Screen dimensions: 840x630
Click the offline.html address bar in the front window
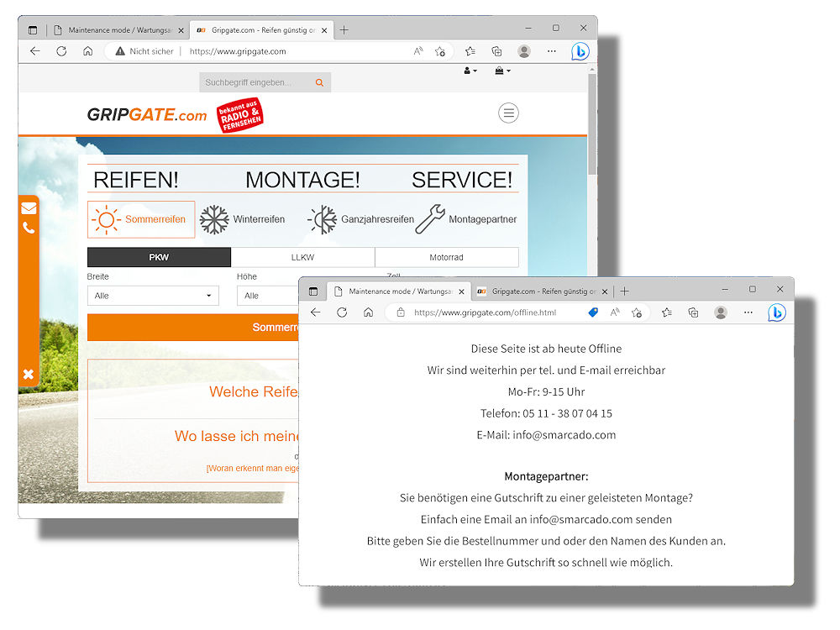485,312
